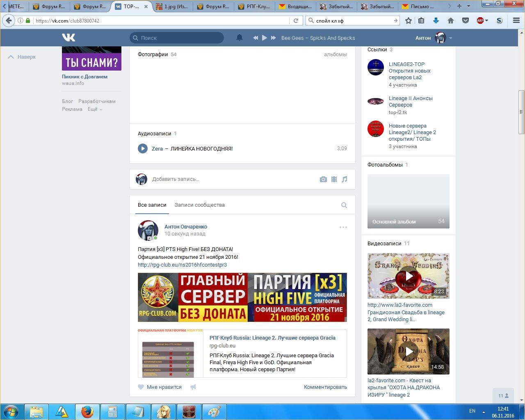Click the VK logo in the header
Viewport: 525px width, 420px height.
pos(68,38)
